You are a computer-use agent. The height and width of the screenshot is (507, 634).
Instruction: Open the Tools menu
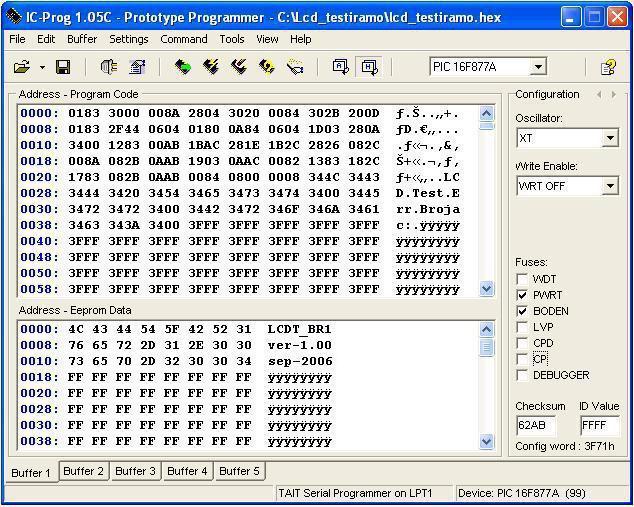232,39
